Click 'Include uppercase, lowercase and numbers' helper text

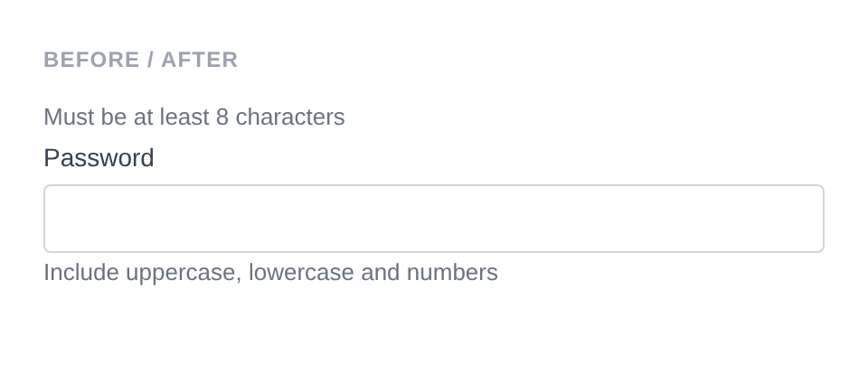click(270, 273)
